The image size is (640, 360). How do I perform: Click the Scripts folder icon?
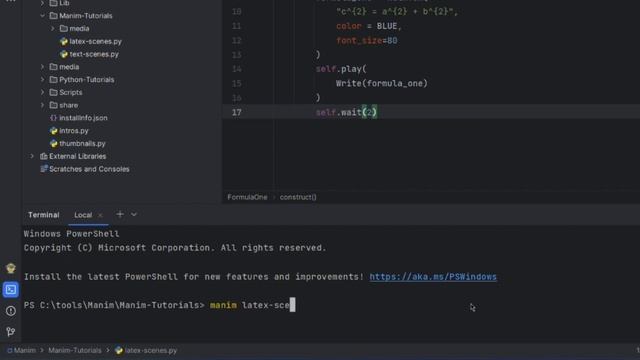(x=53, y=92)
